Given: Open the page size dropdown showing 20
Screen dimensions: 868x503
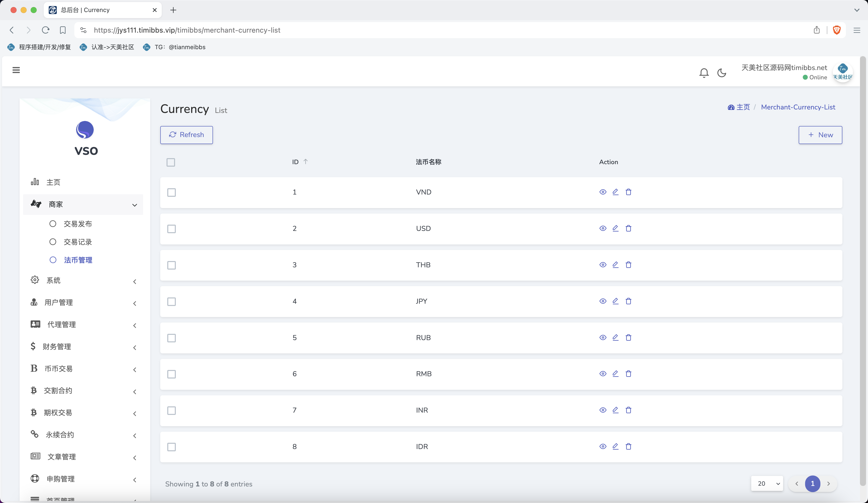Looking at the screenshot, I should (x=767, y=484).
